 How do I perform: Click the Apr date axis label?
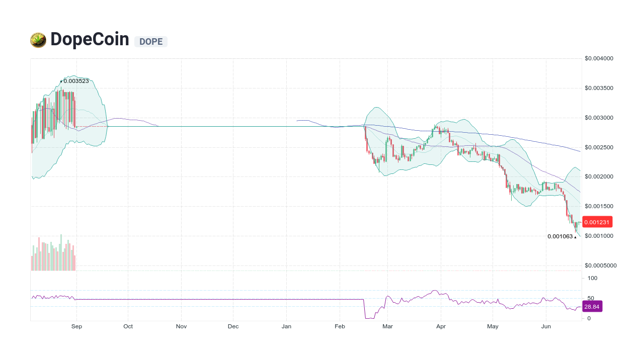441,326
